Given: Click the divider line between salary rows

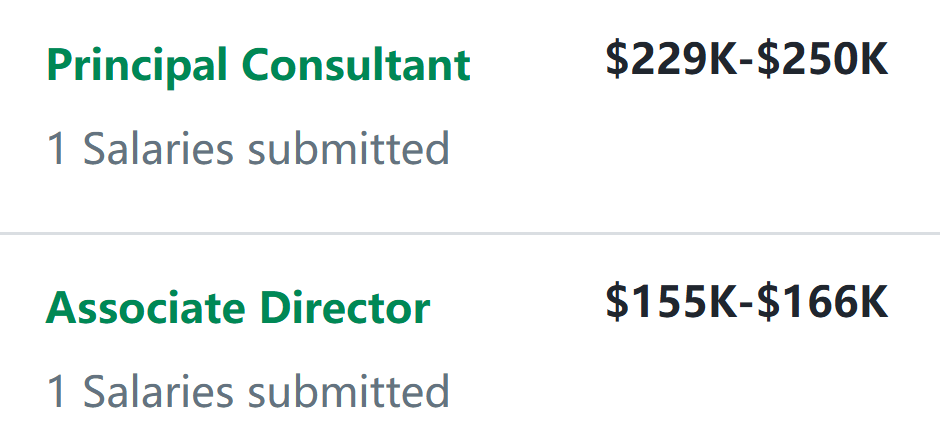Looking at the screenshot, I should tap(470, 233).
